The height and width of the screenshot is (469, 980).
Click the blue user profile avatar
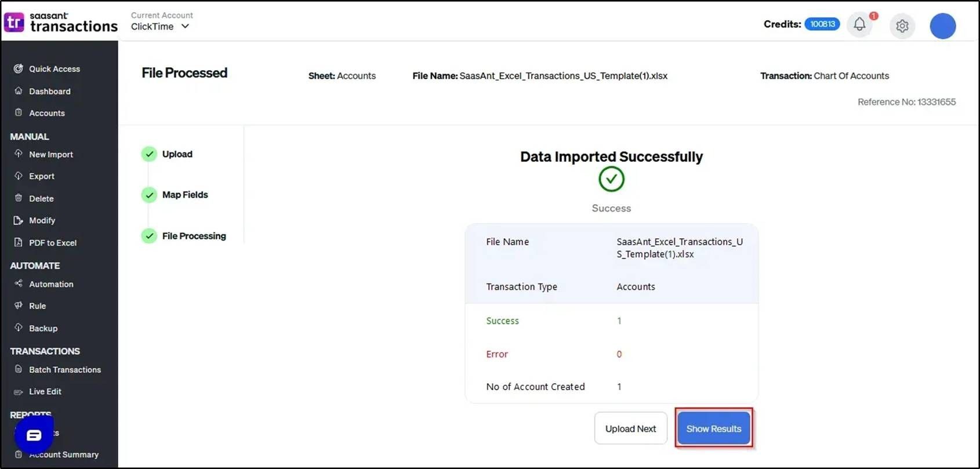(x=942, y=26)
